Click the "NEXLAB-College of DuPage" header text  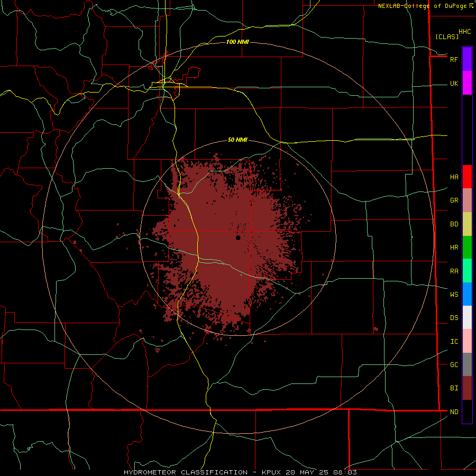pyautogui.click(x=422, y=6)
